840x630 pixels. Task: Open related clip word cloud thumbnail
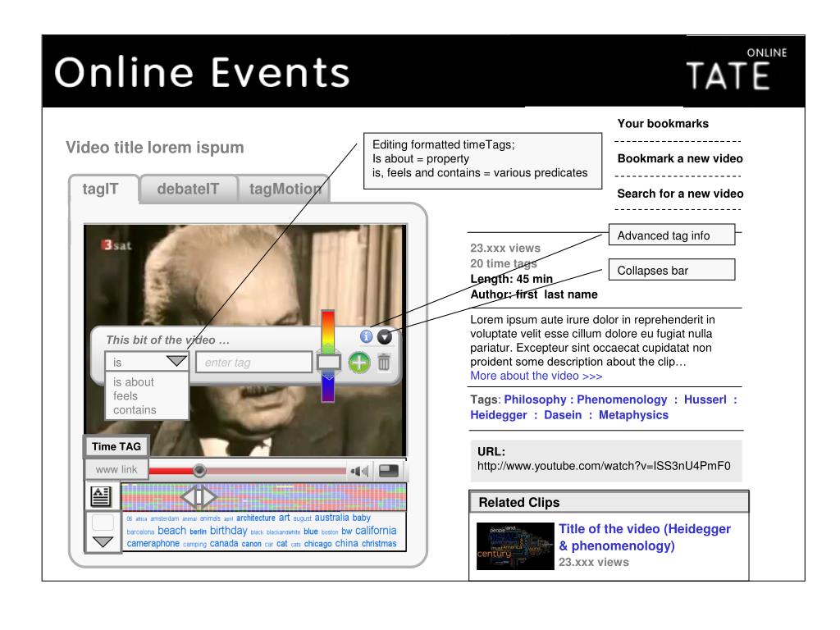click(515, 546)
